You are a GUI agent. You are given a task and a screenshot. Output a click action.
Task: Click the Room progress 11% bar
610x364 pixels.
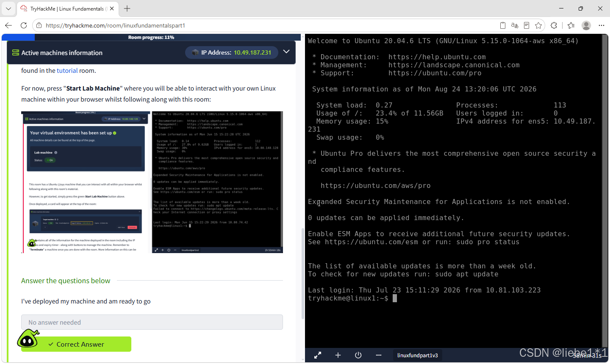click(151, 37)
